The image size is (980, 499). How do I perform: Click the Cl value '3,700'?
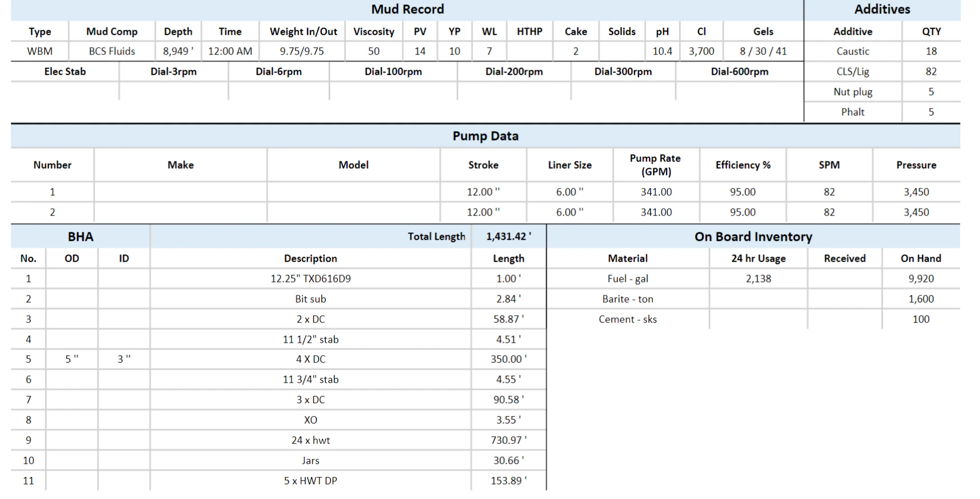click(x=702, y=51)
